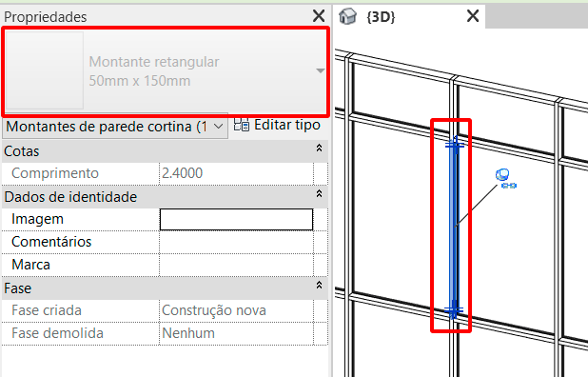Click the Comentários value field
The image size is (588, 377).
[x=236, y=242]
